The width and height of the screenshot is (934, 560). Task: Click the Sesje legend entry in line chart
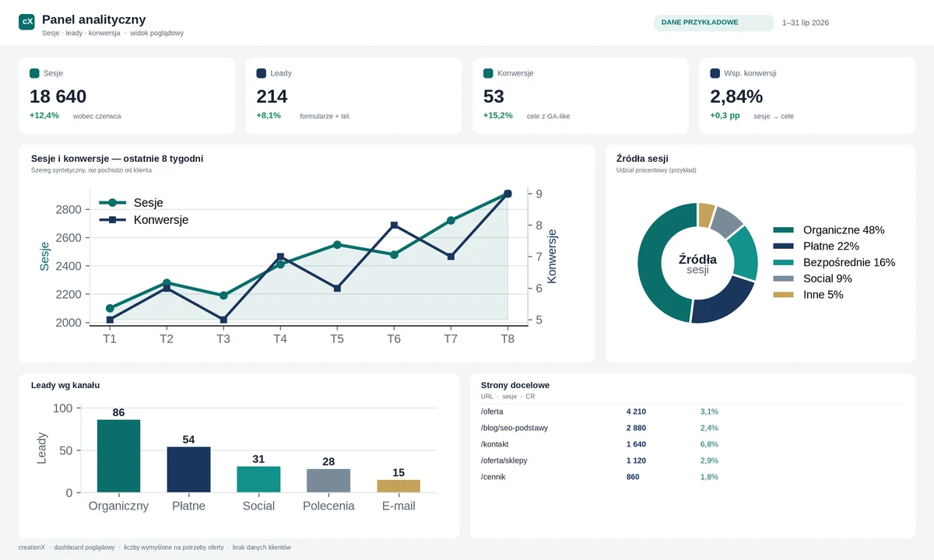[x=132, y=202]
